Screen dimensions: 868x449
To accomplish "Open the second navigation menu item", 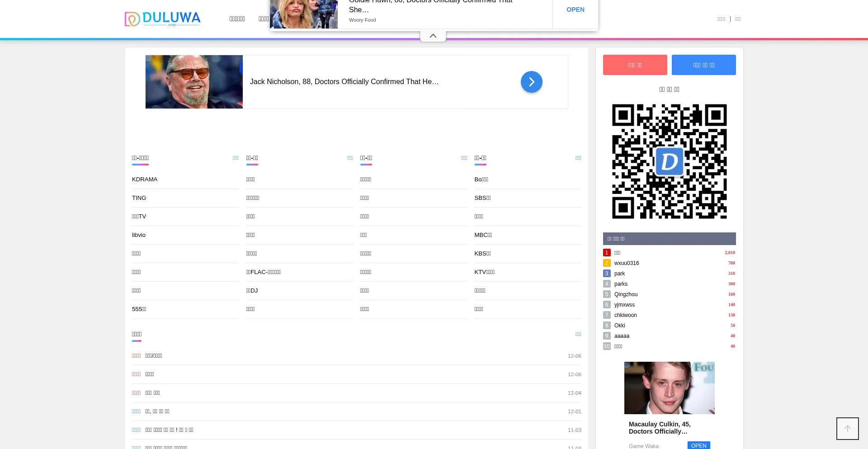I will coord(264,19).
